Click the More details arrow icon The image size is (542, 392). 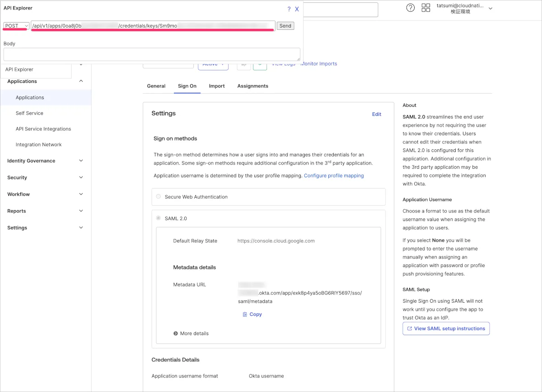(x=176, y=333)
